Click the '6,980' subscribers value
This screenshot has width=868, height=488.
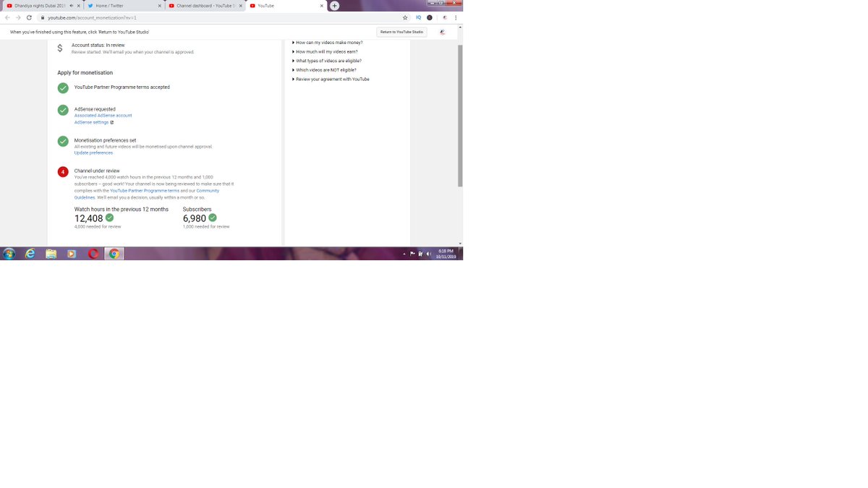tap(195, 218)
